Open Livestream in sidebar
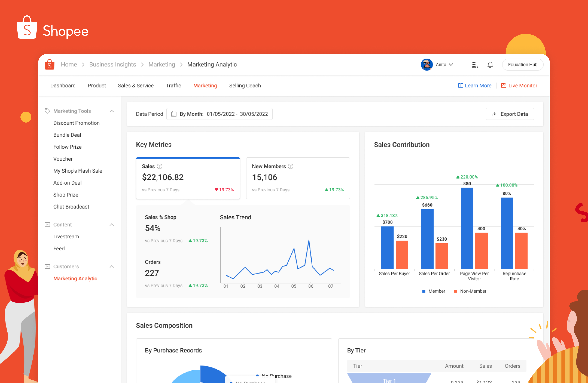 [x=66, y=237]
